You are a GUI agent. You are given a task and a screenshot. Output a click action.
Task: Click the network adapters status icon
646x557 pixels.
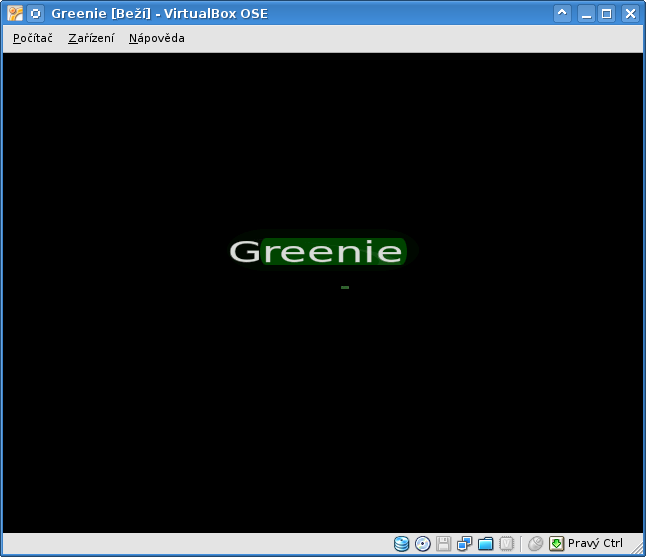pos(464,544)
